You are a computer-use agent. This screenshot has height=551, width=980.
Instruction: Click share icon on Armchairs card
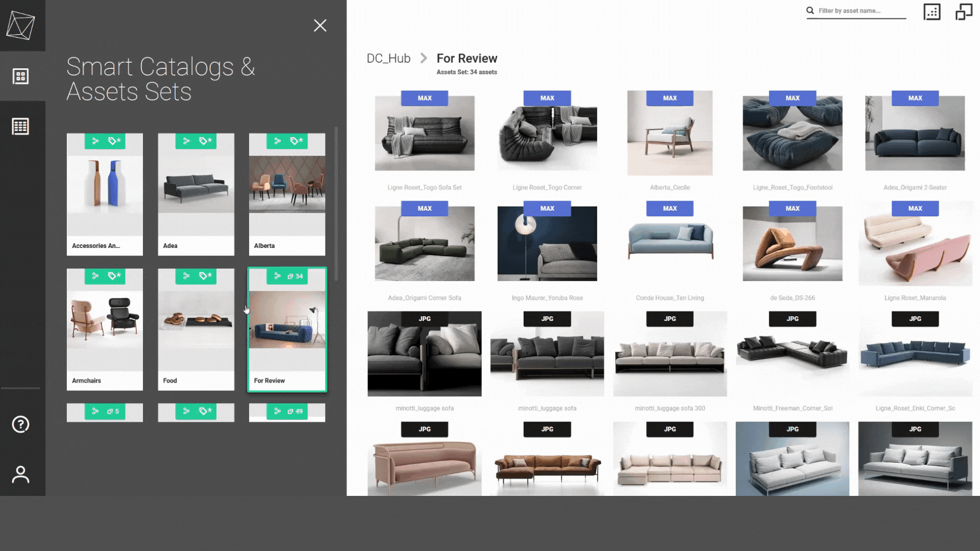coord(95,276)
